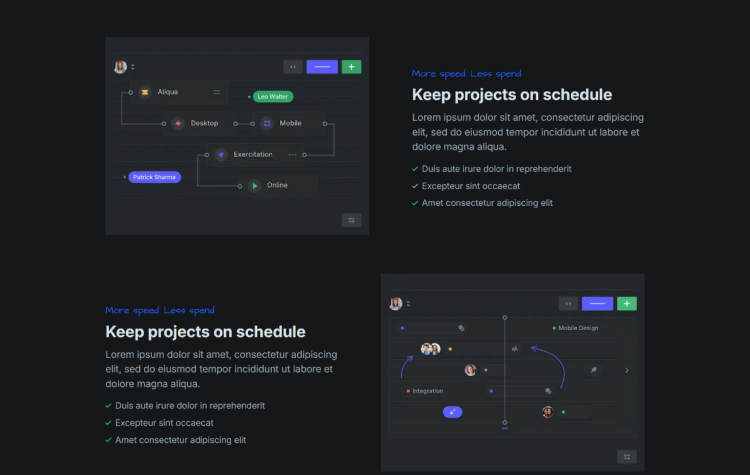Expand the user avatar switcher in the top panel
This screenshot has width=750, height=475.
(133, 67)
